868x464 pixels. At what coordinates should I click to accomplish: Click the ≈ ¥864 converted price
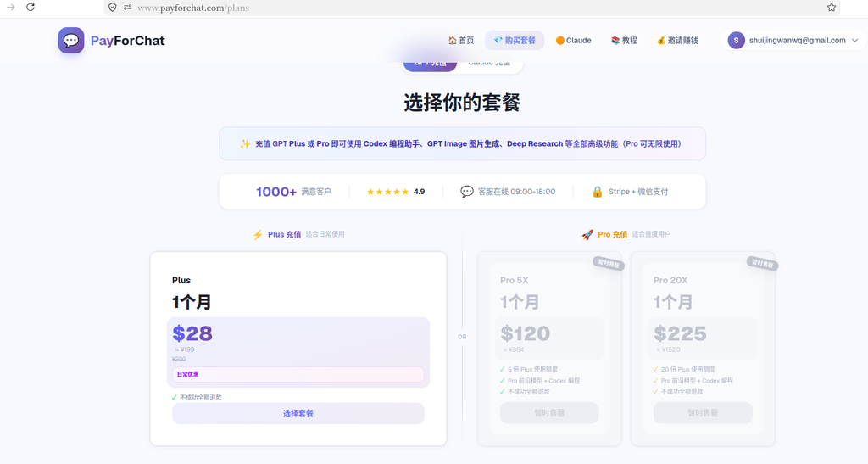point(513,349)
